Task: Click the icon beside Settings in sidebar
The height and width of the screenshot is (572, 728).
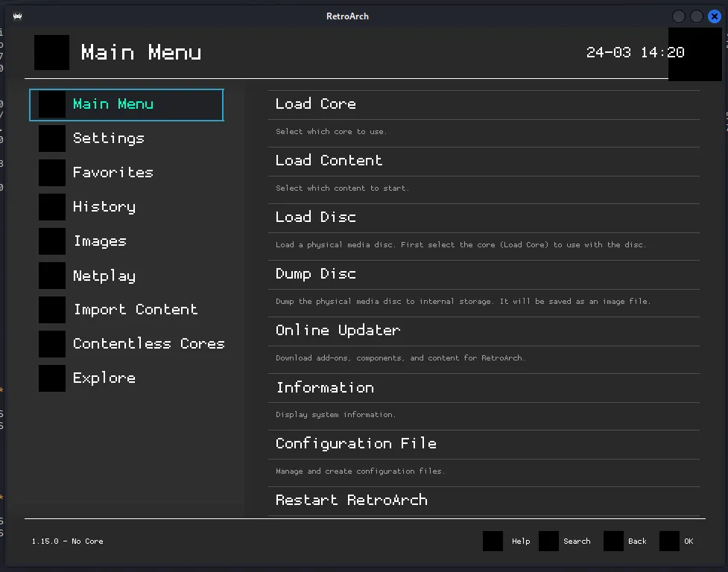Action: tap(52, 139)
